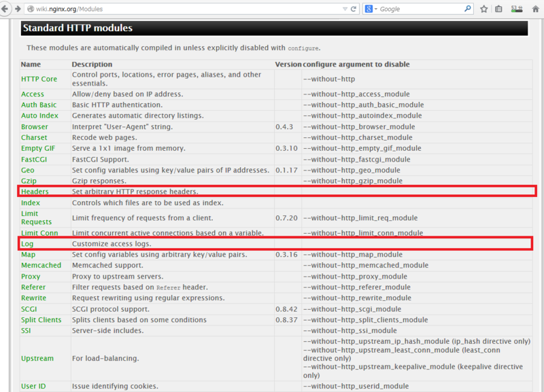Open the FastCGI module link
Viewport: 544px width, 392px height.
click(33, 160)
